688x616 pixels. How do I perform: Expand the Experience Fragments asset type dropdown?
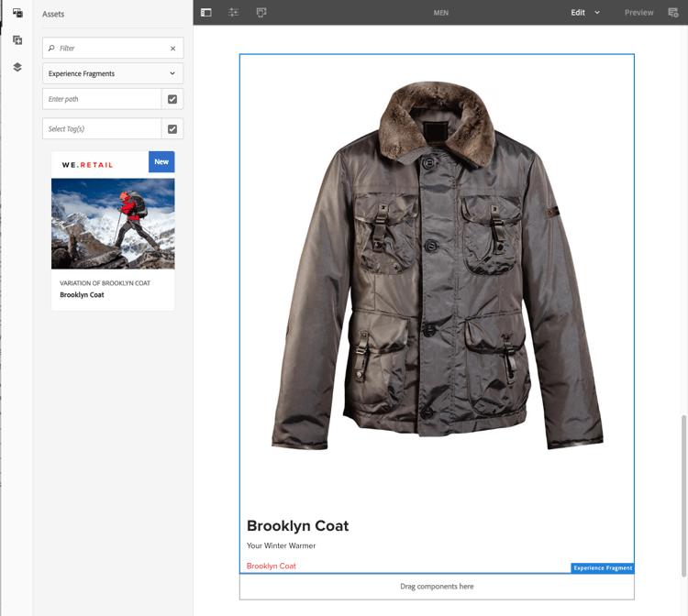pos(113,73)
